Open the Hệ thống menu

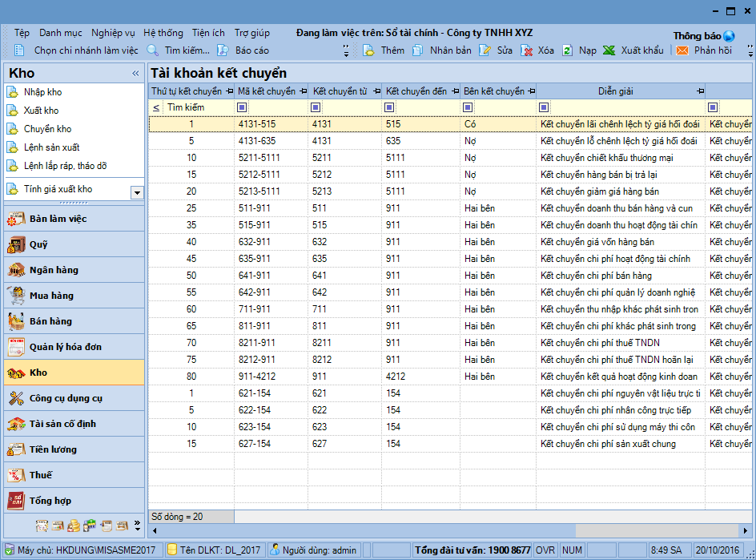(x=163, y=33)
